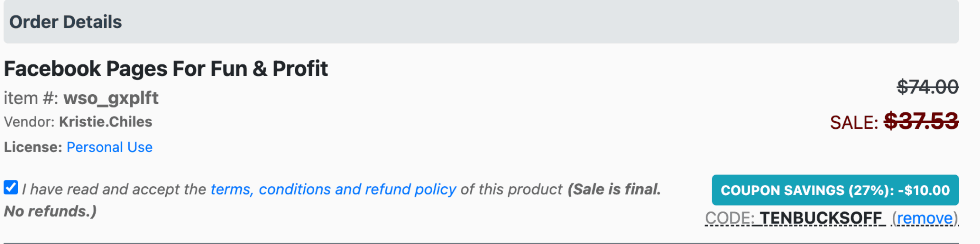Click the crossed-out $74.00 original price

point(927,87)
